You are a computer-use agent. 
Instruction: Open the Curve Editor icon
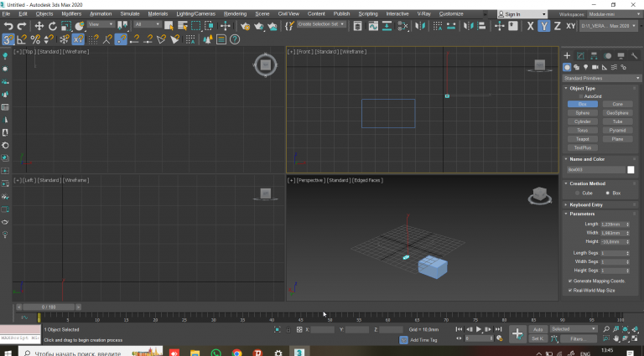[373, 26]
